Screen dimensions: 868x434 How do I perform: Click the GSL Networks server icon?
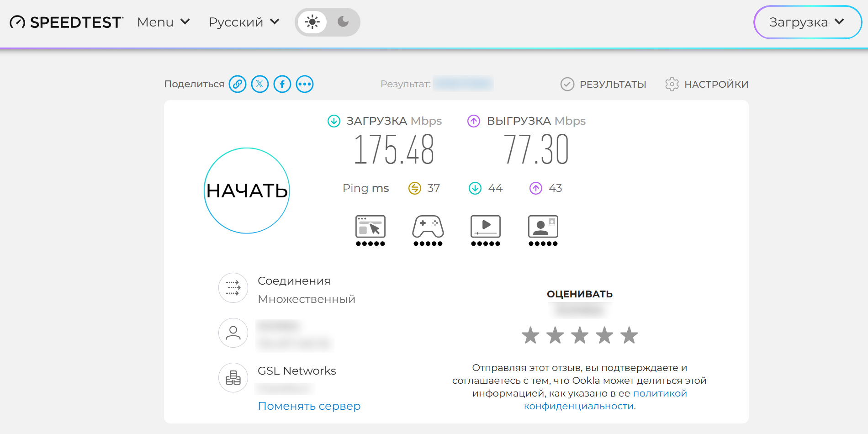pos(233,378)
